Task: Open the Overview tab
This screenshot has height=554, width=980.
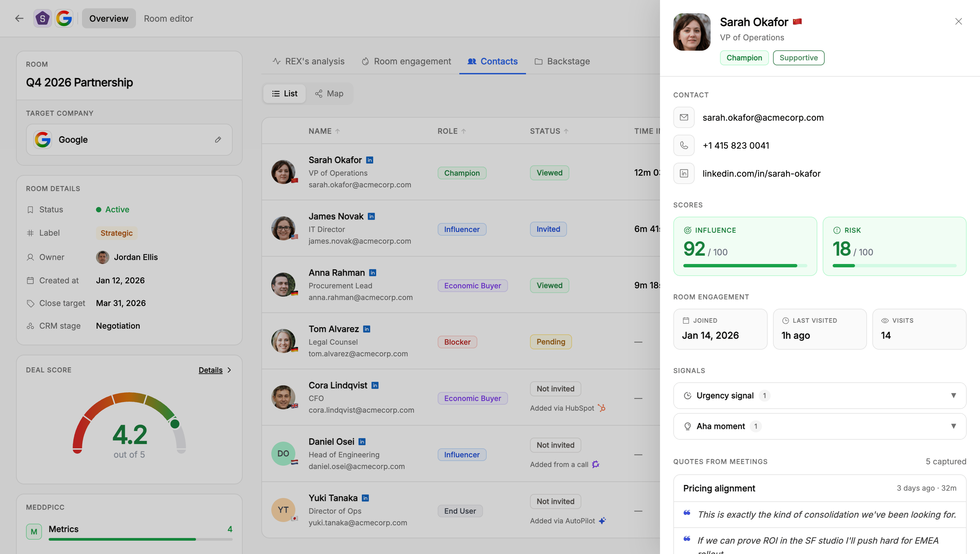Action: (109, 18)
